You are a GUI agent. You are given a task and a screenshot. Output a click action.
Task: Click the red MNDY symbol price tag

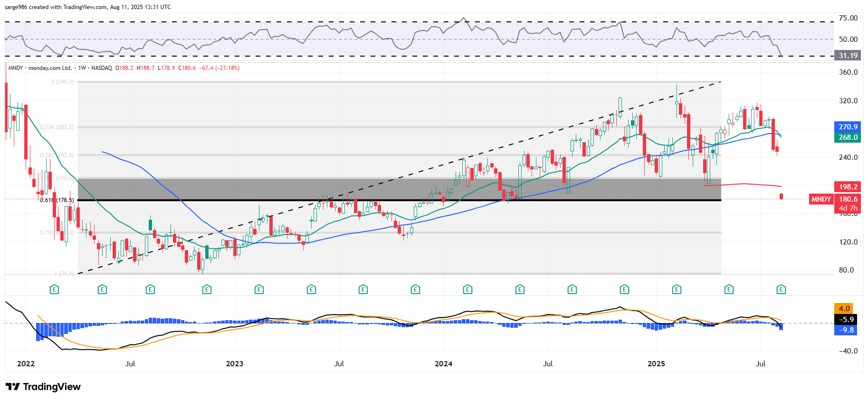[821, 199]
